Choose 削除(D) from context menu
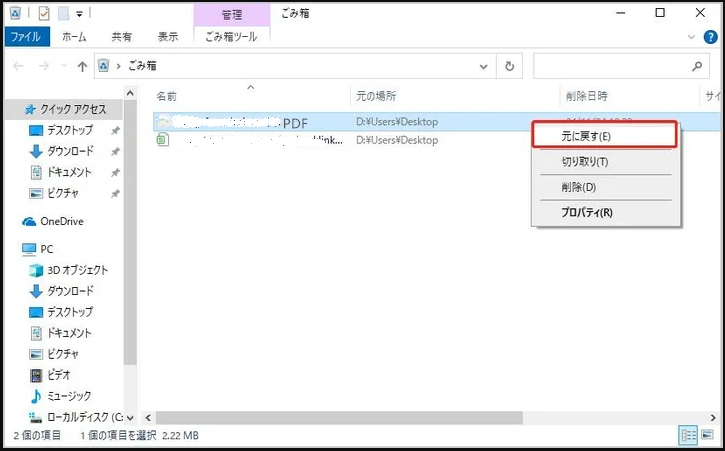The height and width of the screenshot is (451, 725). (x=606, y=187)
